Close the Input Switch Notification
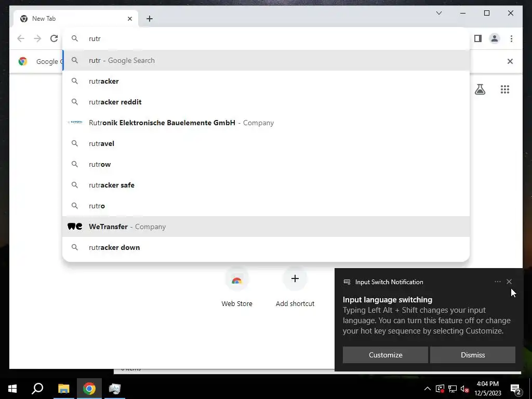 coord(509,282)
